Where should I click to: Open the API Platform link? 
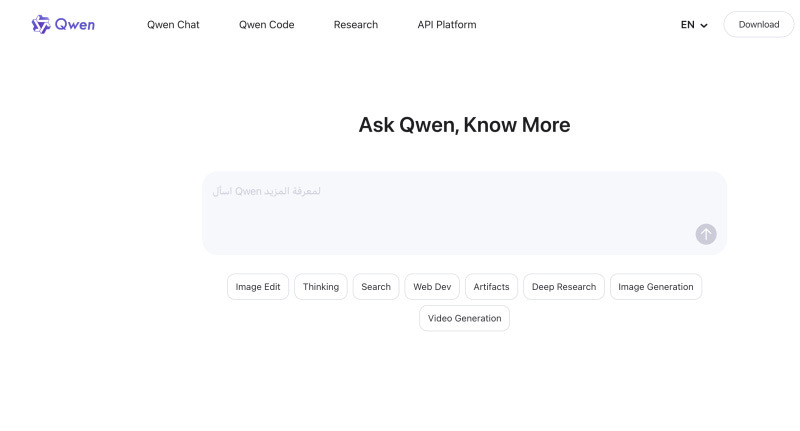[x=446, y=24]
